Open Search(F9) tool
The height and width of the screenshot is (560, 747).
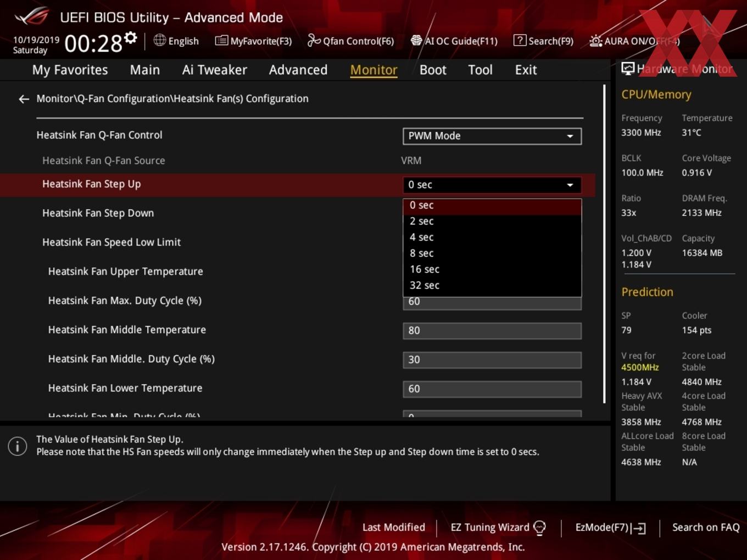coord(543,41)
